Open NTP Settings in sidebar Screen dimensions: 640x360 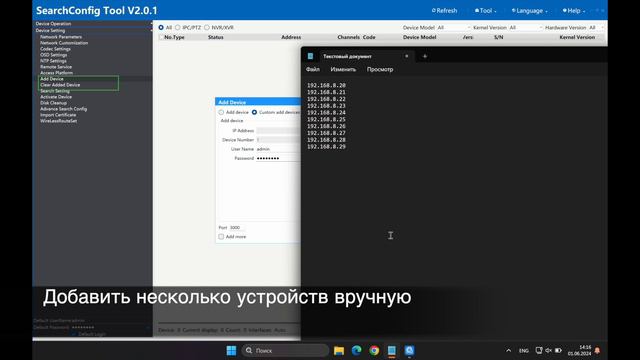[53, 61]
